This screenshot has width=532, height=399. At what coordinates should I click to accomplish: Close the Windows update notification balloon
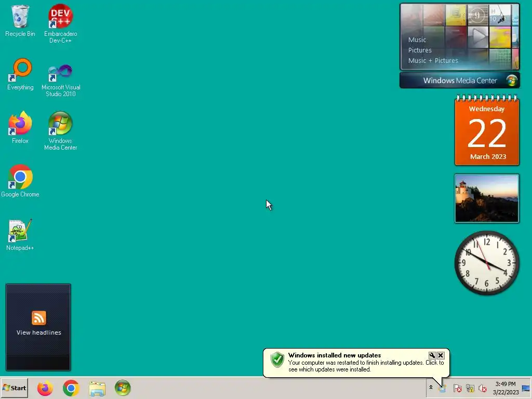pyautogui.click(x=441, y=355)
